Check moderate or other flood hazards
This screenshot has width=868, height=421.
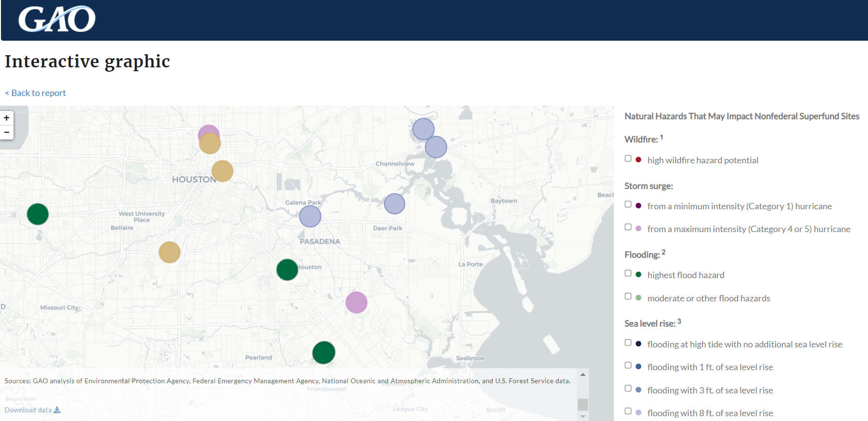tap(628, 296)
